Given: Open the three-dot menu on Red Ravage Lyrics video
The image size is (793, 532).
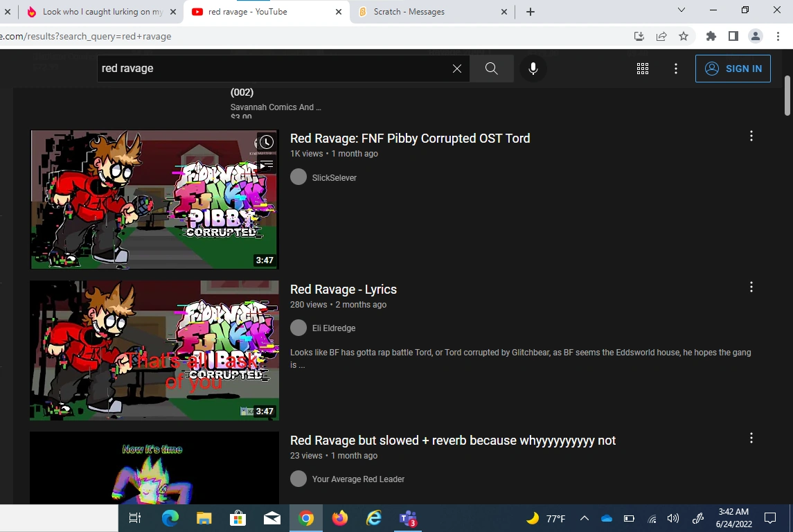Looking at the screenshot, I should 751,286.
